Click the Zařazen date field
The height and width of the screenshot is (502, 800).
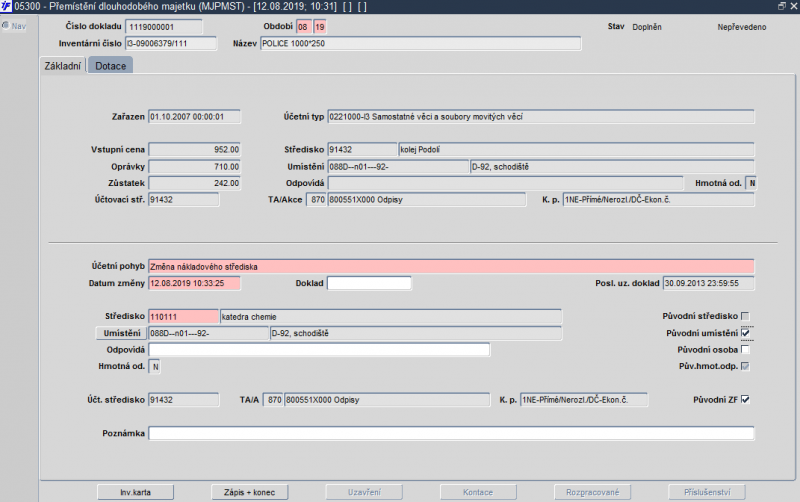[194, 117]
